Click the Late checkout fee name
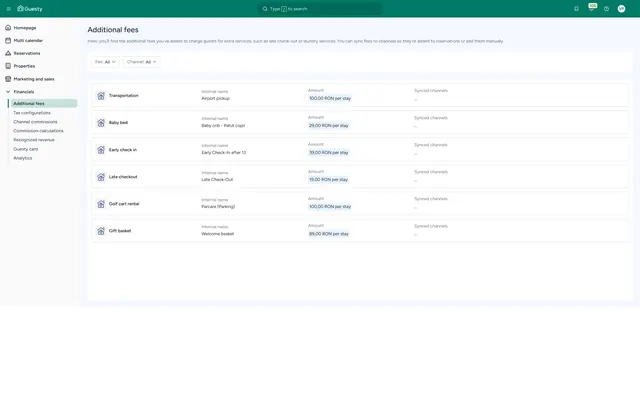This screenshot has height=400, width=640. [123, 177]
